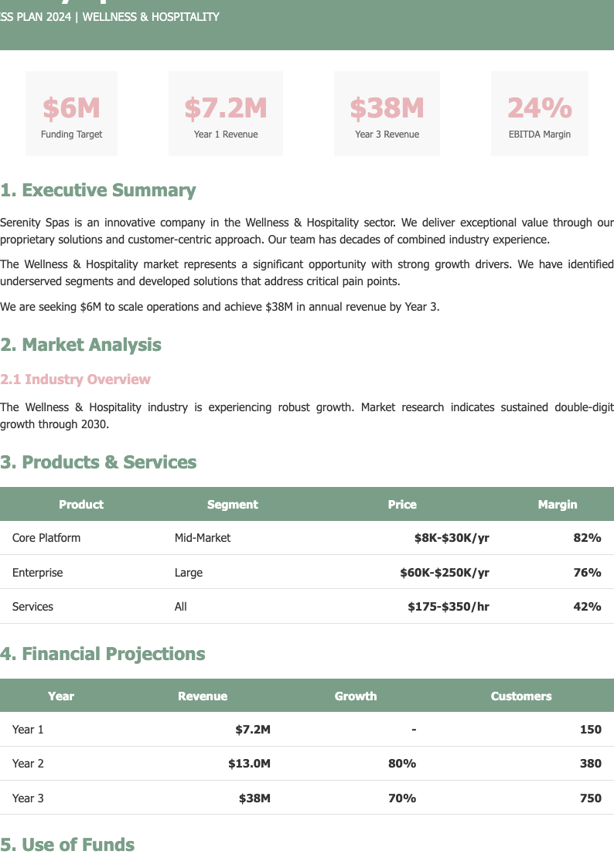This screenshot has height=868, width=614.
Task: Click the Executive Summary heading
Action: tap(98, 191)
